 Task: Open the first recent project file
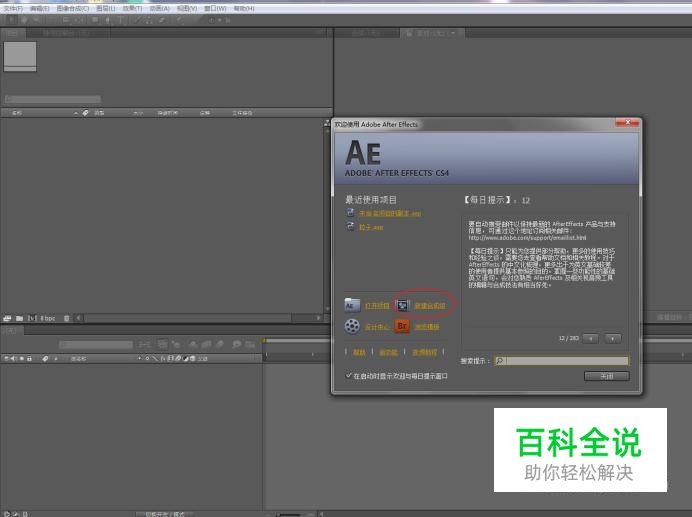pos(388,213)
